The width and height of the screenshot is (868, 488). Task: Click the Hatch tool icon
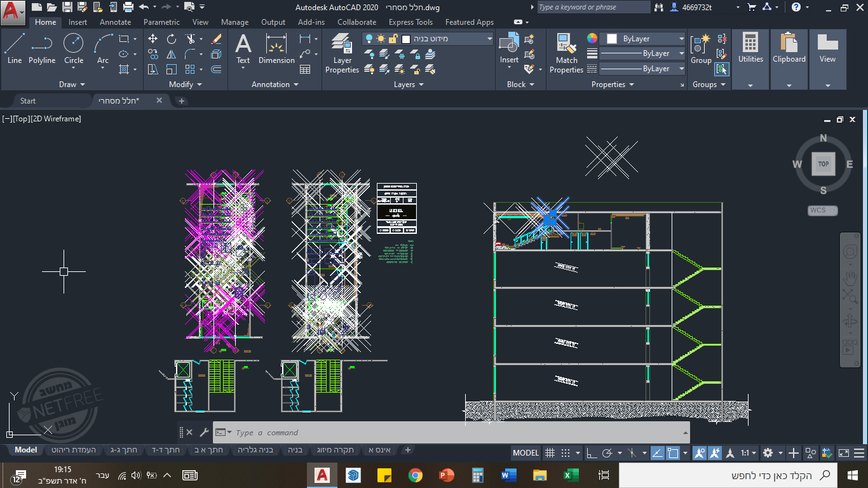tap(124, 69)
